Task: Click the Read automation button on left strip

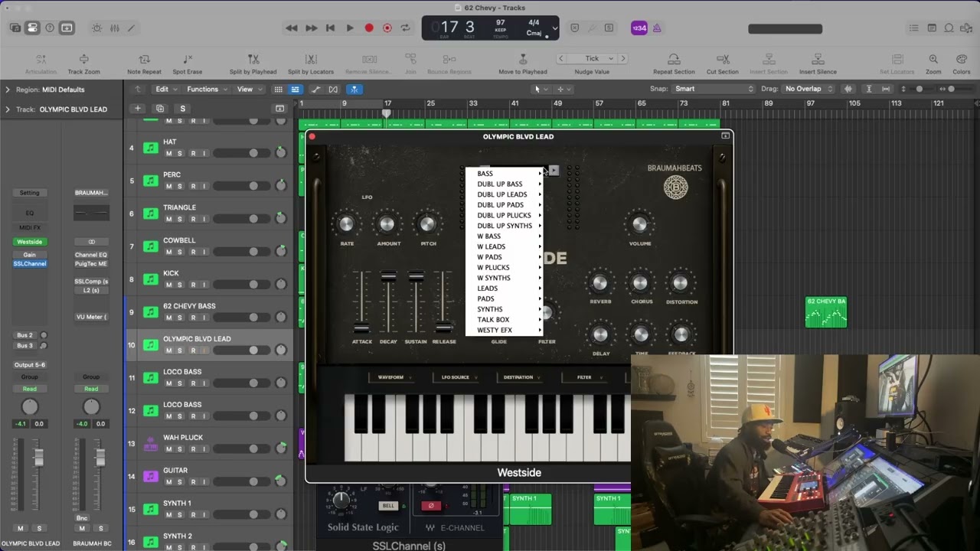Action: click(30, 389)
